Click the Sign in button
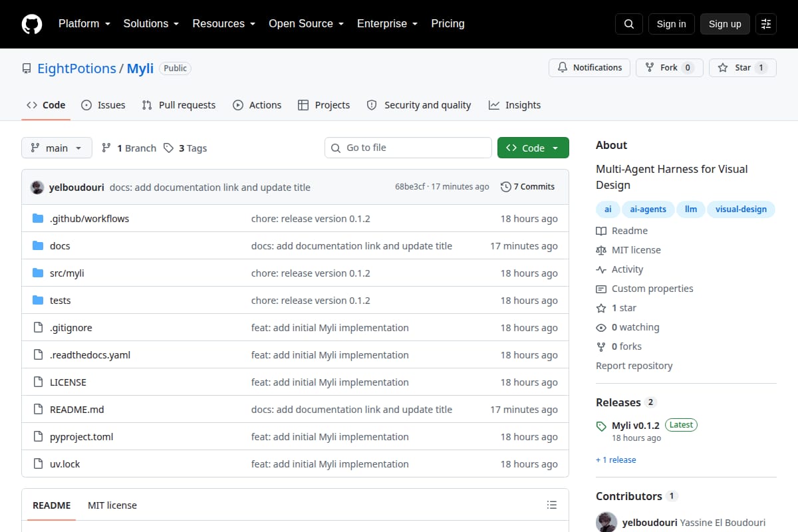 671,24
